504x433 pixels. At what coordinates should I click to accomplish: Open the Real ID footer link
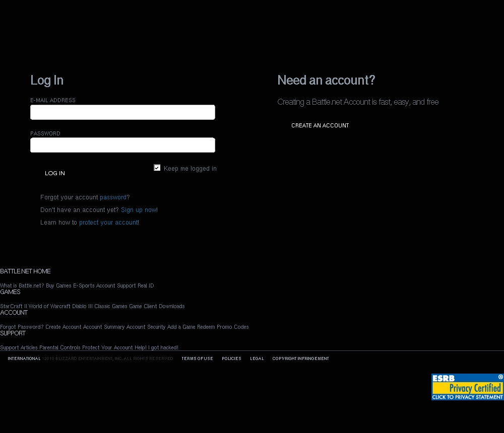tap(146, 285)
